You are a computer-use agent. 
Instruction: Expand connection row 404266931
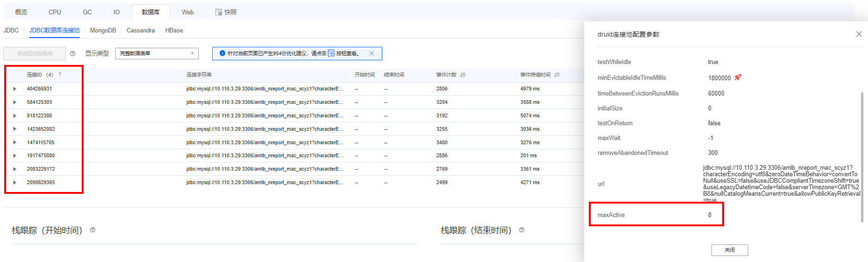click(15, 89)
